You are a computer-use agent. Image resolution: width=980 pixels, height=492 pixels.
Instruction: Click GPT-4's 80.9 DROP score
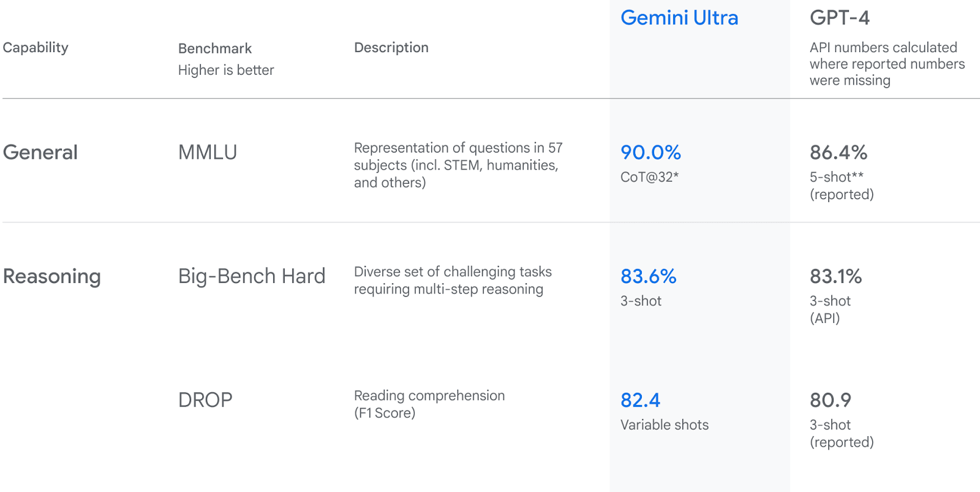tap(830, 400)
